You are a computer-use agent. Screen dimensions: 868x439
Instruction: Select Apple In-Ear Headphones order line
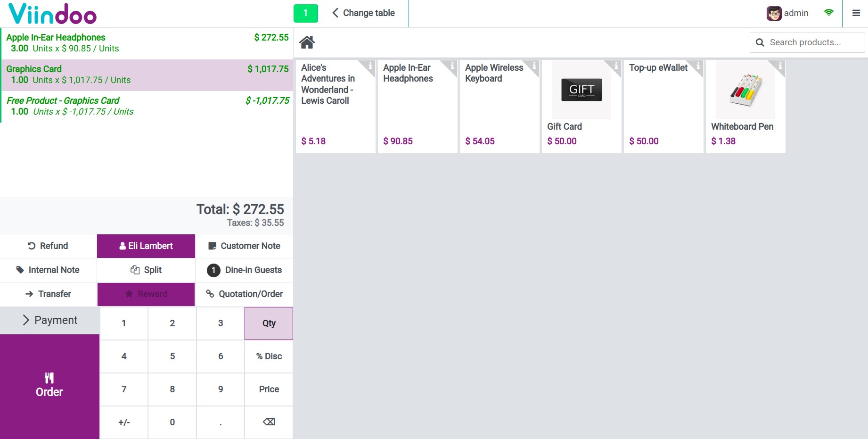pos(147,43)
